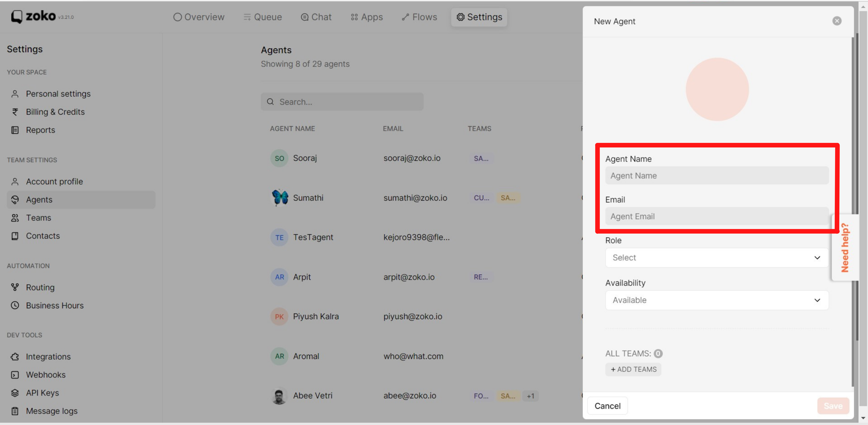Click email sooraj@zoko.io
Viewport: 868px width, 425px height.
point(412,158)
